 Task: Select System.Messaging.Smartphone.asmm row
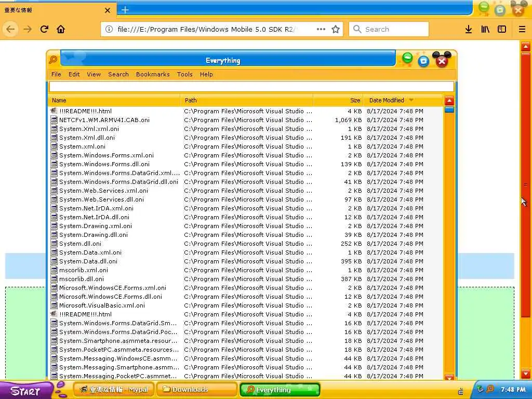(x=246, y=367)
